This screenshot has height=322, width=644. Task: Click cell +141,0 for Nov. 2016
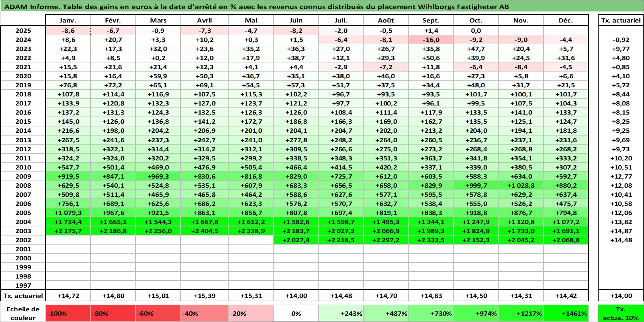coord(521,112)
